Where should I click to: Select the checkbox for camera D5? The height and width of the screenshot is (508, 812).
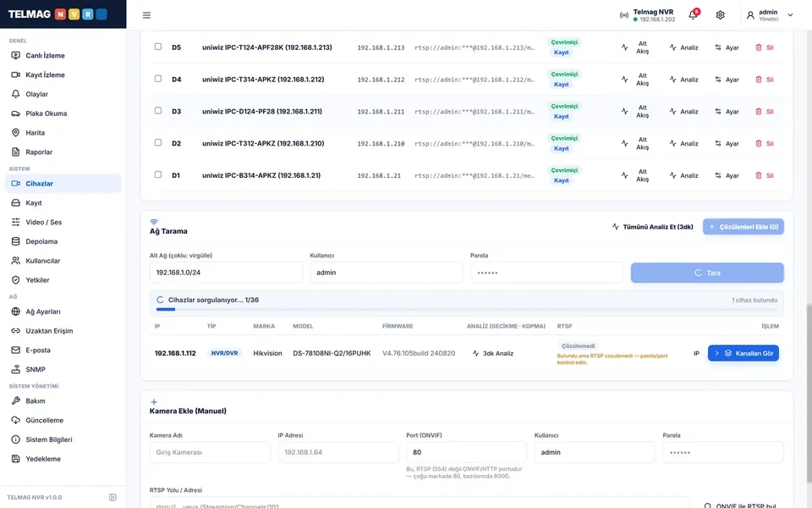[158, 47]
